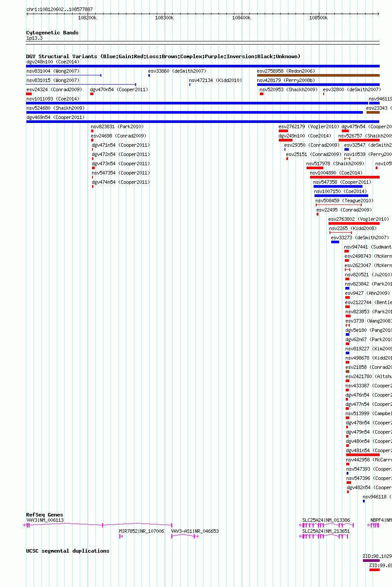The image size is (392, 587).
Task: Open gene VAV3-AS1|NR_046653 label
Action: click(195, 531)
